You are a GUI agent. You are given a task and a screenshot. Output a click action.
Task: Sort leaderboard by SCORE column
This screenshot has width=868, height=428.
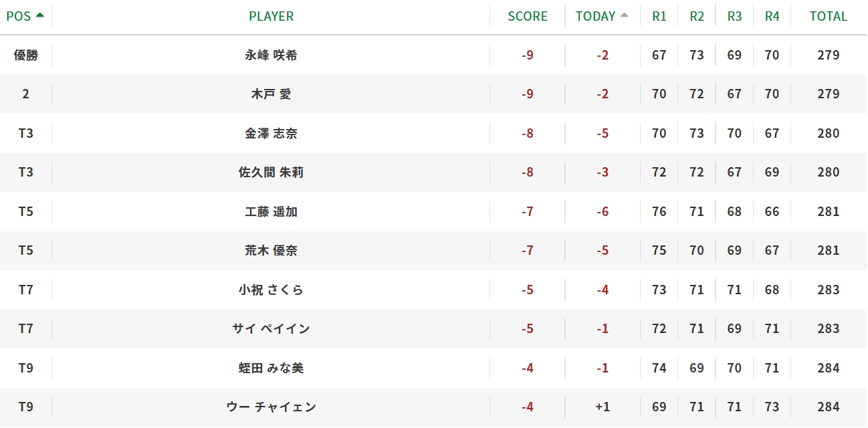pyautogui.click(x=528, y=16)
